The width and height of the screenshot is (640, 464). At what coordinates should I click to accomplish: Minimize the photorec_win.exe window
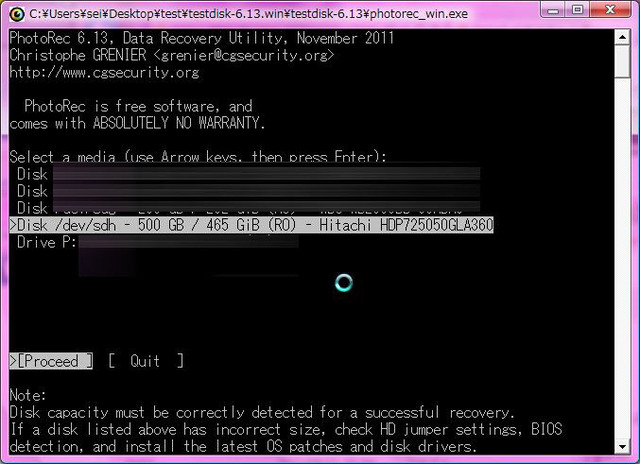[x=553, y=10]
